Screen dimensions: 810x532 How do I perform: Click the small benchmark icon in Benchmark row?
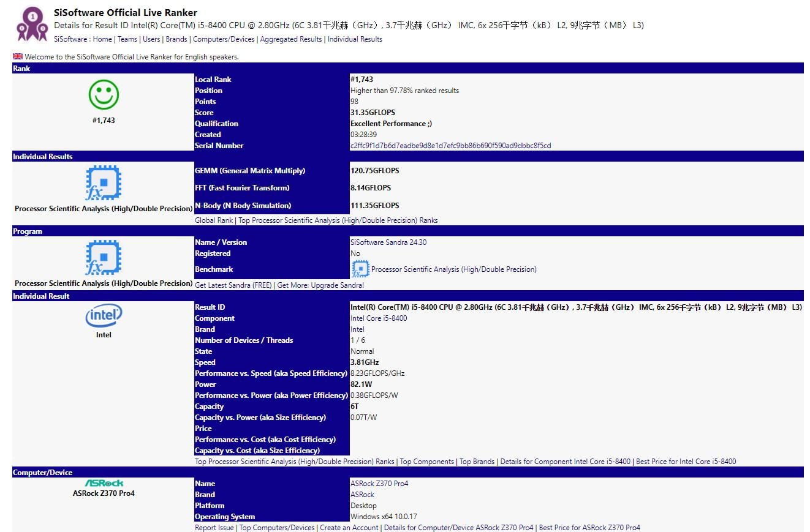click(360, 269)
